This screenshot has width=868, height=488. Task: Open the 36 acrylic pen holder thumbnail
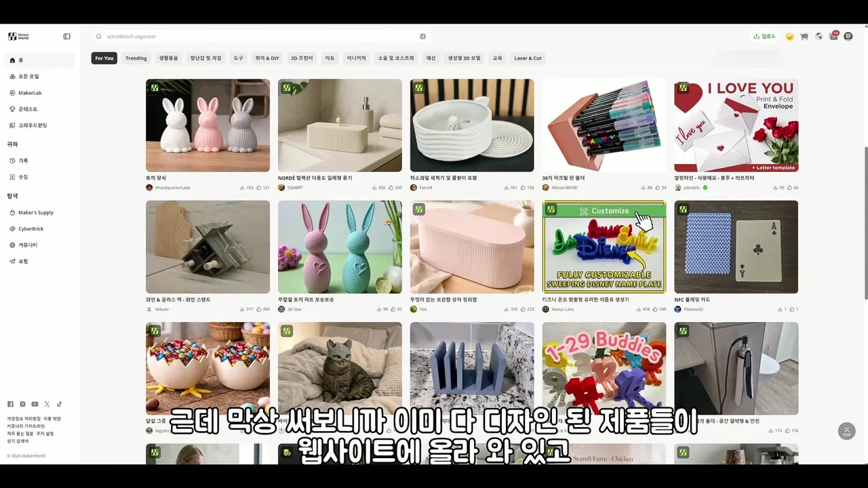(604, 125)
